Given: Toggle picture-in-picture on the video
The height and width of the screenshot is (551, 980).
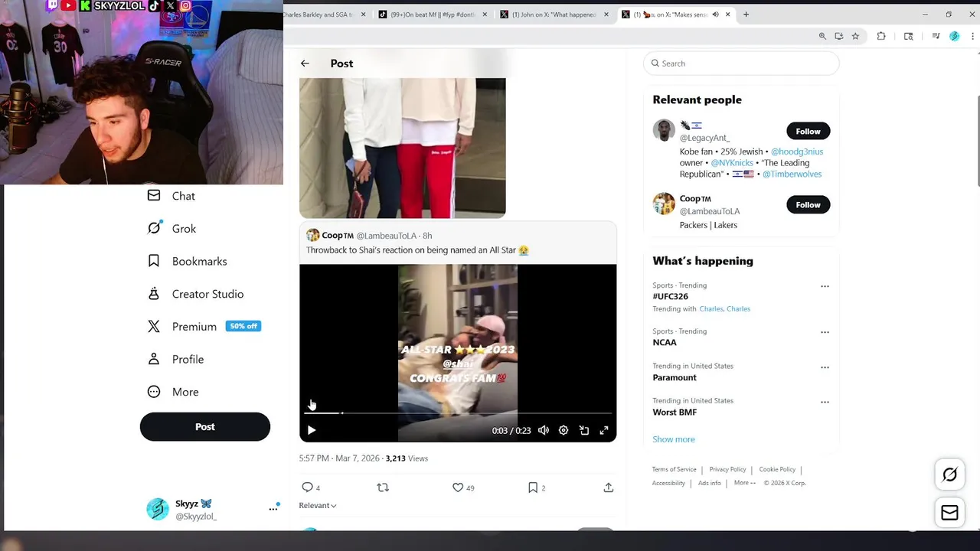Looking at the screenshot, I should (584, 431).
